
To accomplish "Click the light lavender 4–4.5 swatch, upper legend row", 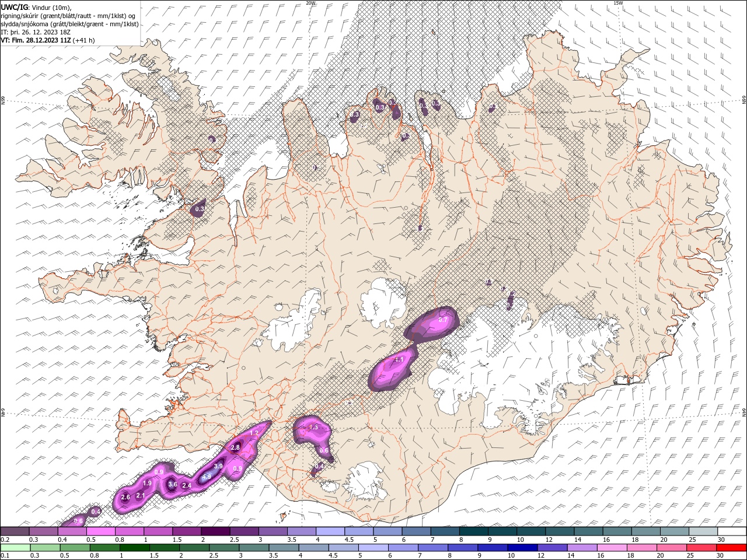I will pos(330,531).
